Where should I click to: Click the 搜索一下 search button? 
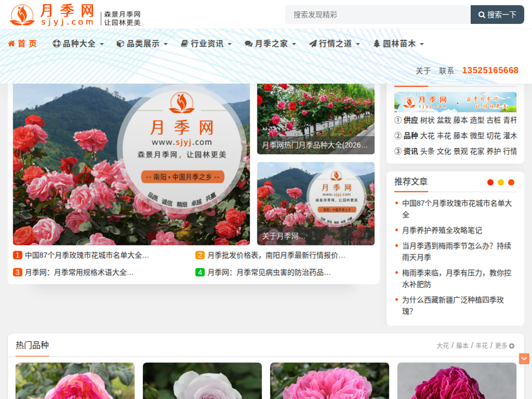click(x=497, y=15)
